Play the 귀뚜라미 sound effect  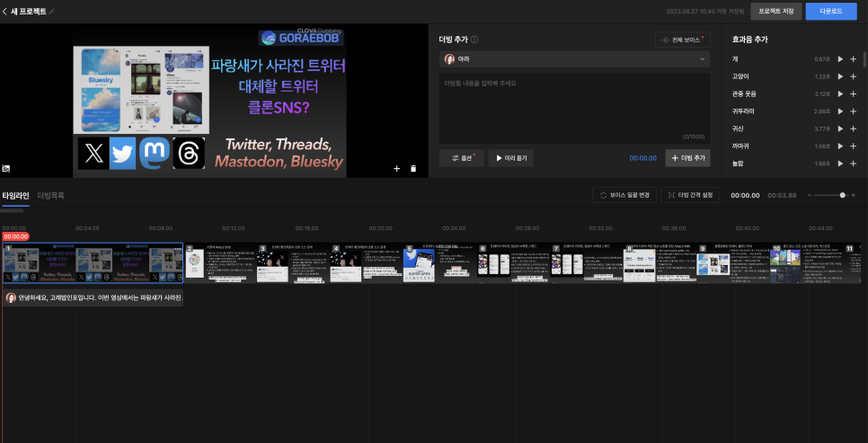[x=840, y=111]
